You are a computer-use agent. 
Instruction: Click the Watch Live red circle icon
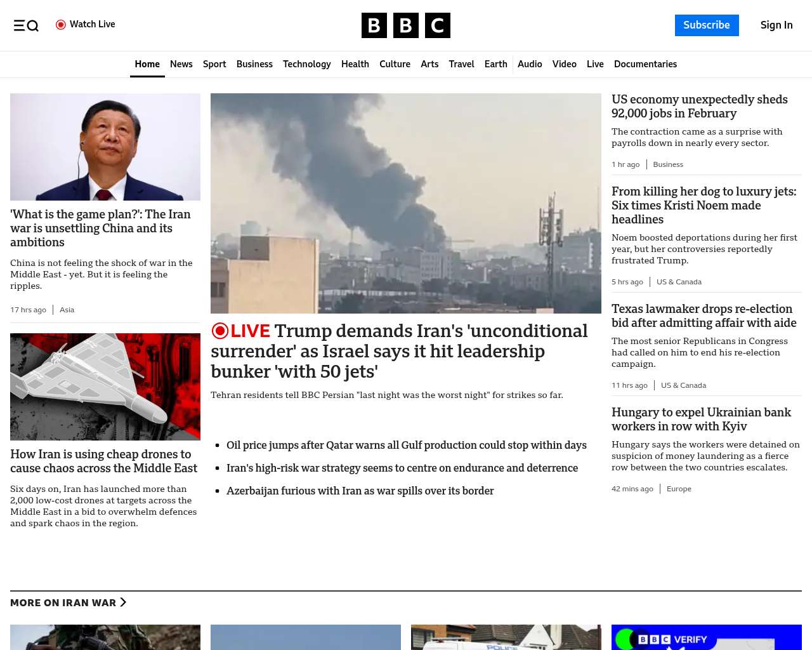click(61, 25)
